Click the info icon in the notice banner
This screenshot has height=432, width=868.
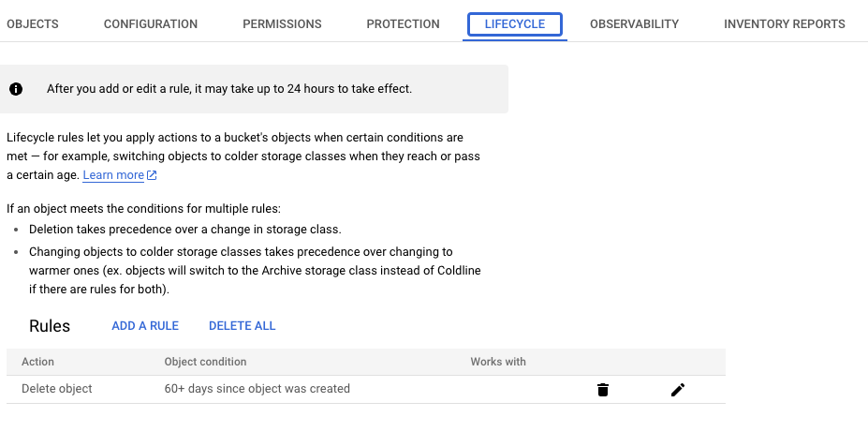tap(16, 89)
